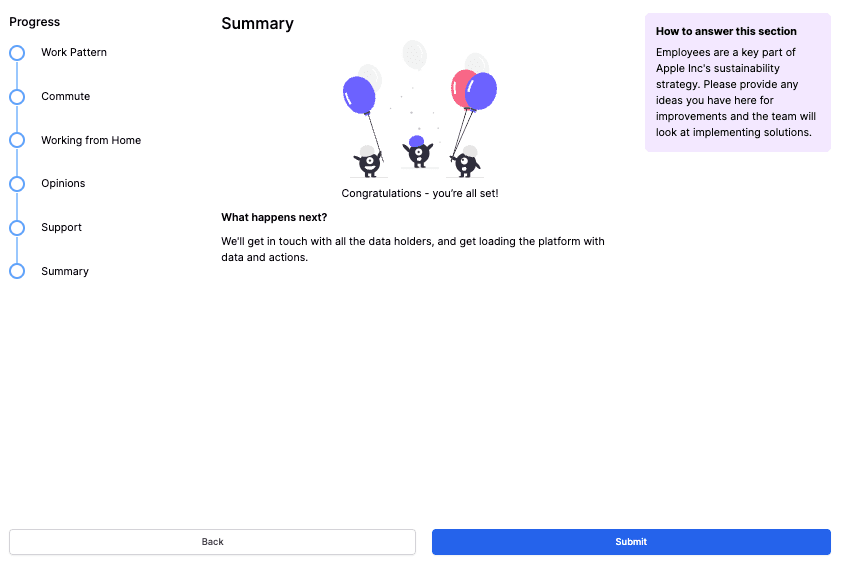The image size is (842, 563).
Task: Click the Congratulations message text
Action: 420,193
